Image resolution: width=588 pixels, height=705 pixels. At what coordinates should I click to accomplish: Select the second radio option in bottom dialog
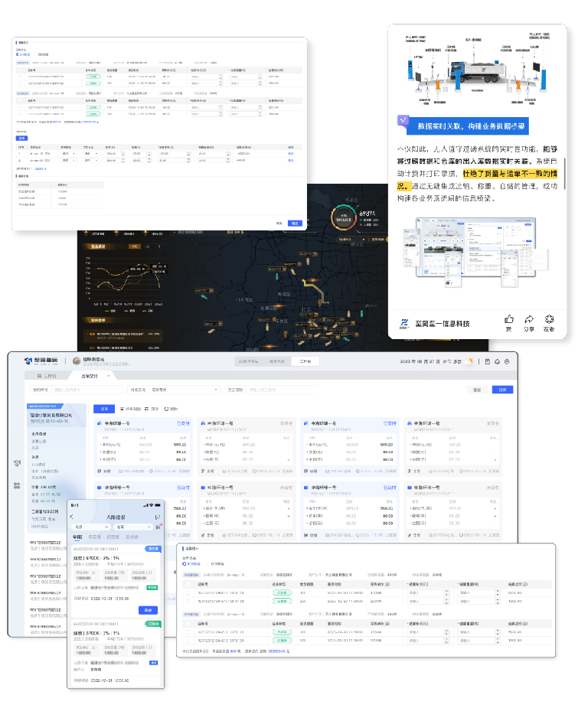click(207, 563)
